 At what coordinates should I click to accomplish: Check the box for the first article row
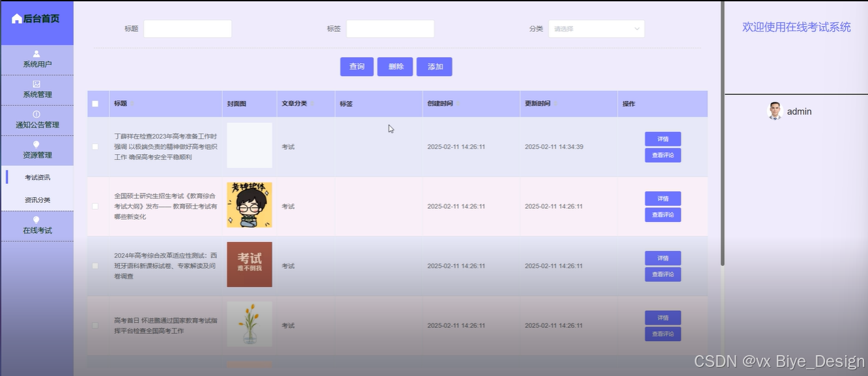pos(96,147)
